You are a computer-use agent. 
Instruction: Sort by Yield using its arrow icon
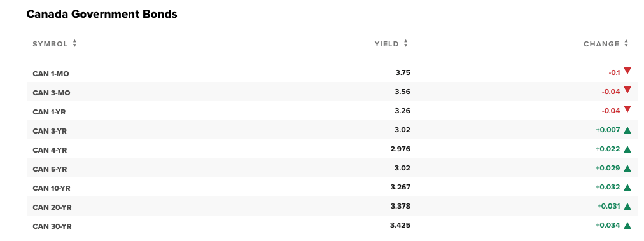pos(406,43)
